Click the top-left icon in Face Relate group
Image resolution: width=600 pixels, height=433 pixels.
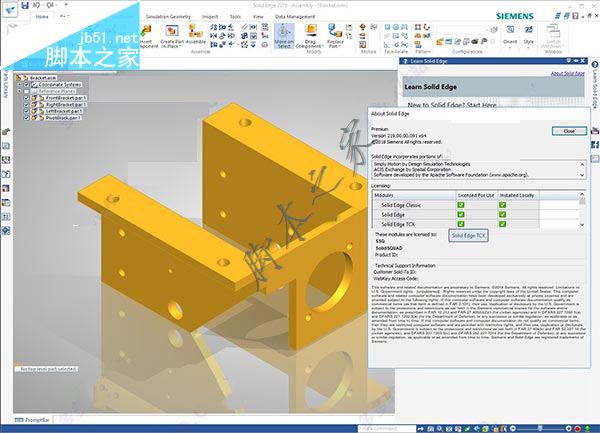click(387, 27)
